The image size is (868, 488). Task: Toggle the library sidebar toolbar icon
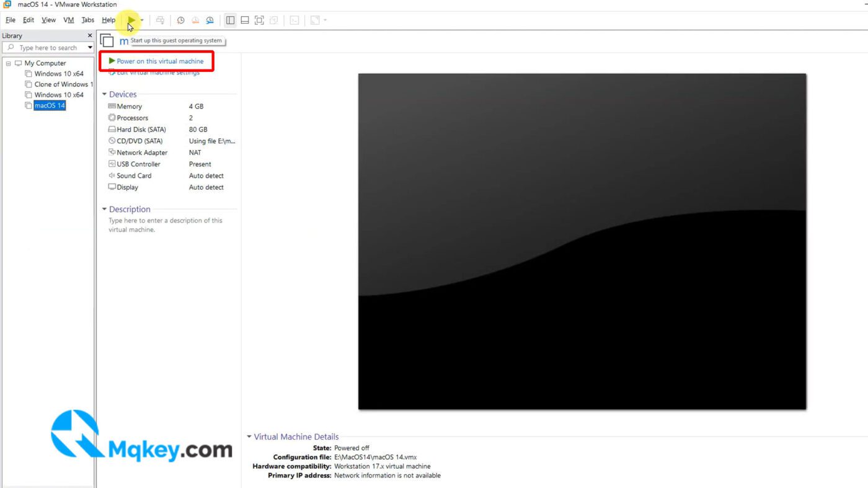(x=230, y=20)
